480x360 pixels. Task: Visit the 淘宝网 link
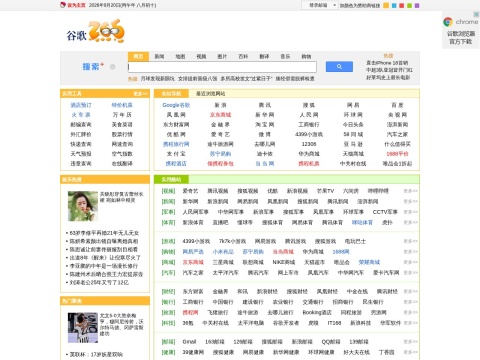pos(265,124)
